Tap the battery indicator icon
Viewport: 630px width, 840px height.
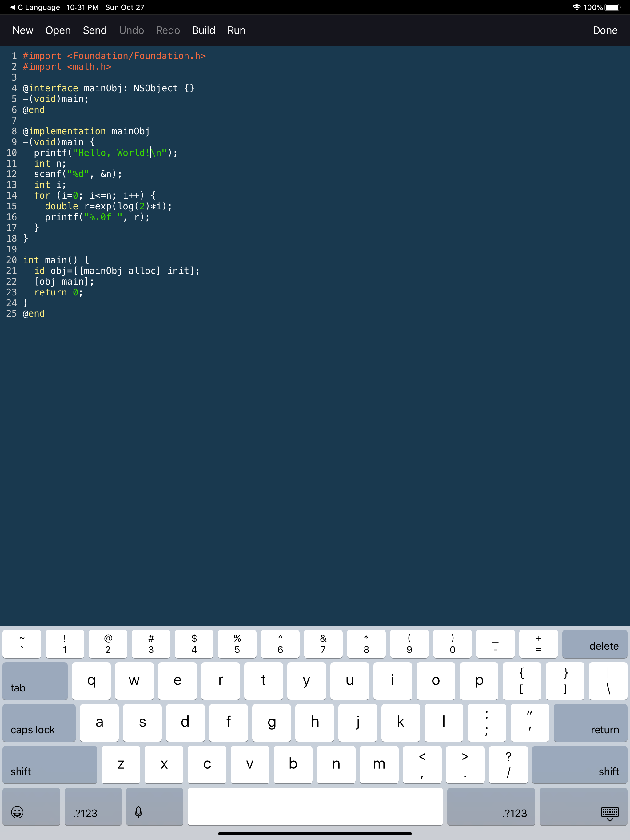click(x=612, y=7)
